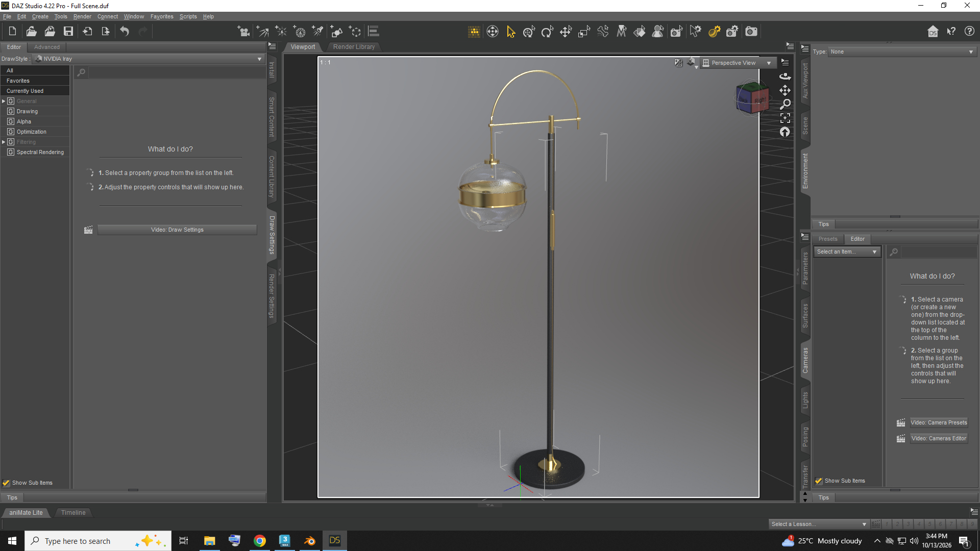Screen dimensions: 980x551
Task: Click the Draw Settings search field
Action: pos(177,72)
